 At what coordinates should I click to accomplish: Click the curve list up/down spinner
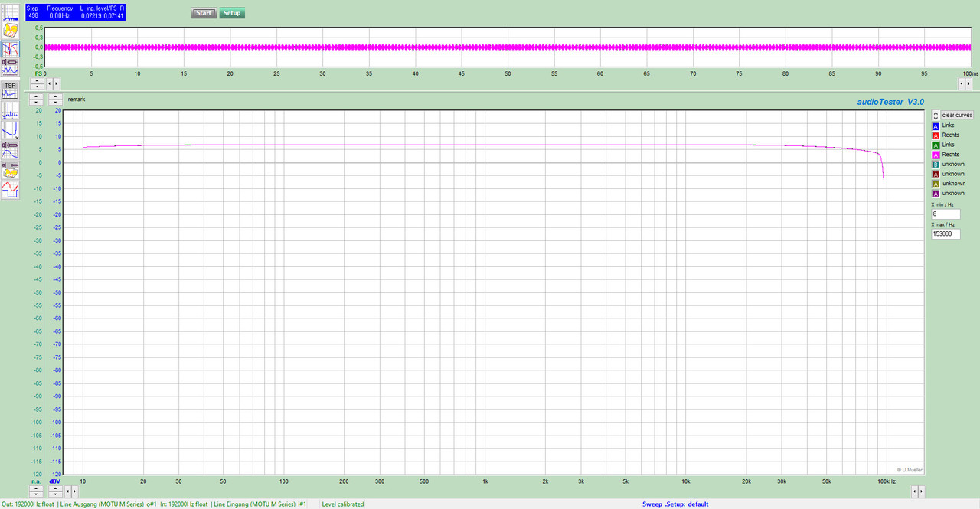(x=936, y=115)
